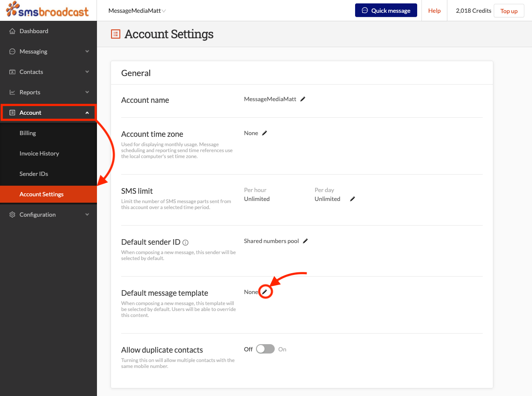Click the Messaging speech bubble icon
Screen dimensions: 532x396
(x=12, y=51)
